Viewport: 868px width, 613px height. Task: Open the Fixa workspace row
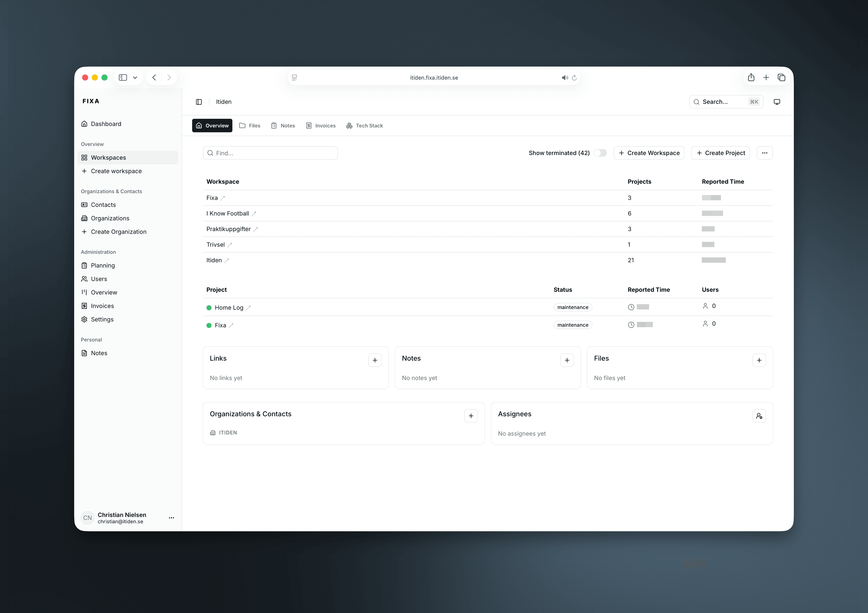[488, 198]
